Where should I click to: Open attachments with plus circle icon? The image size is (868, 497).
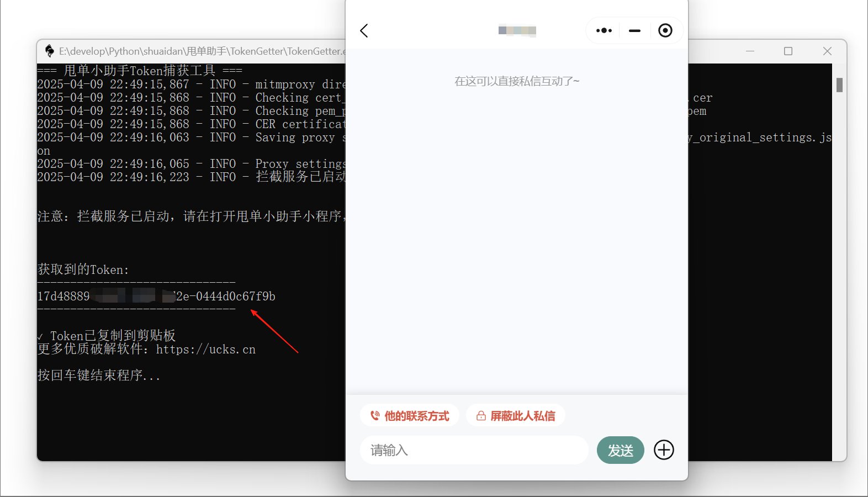pyautogui.click(x=664, y=450)
